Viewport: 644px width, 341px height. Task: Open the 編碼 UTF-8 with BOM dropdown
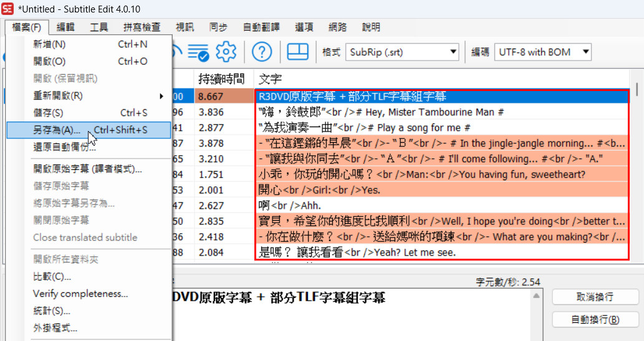(x=542, y=52)
